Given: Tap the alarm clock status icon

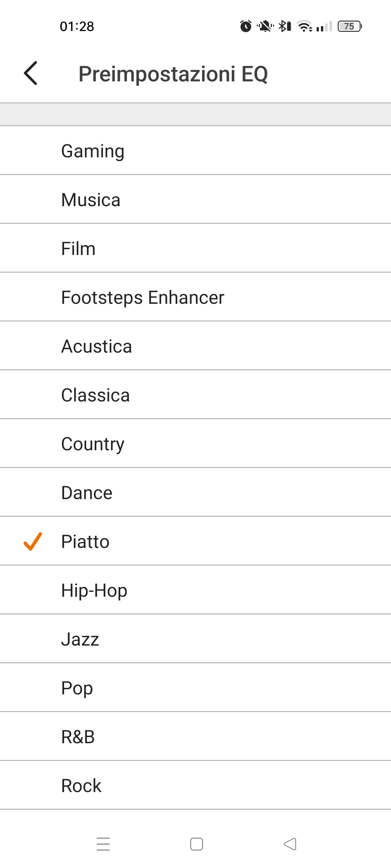Looking at the screenshot, I should [246, 26].
